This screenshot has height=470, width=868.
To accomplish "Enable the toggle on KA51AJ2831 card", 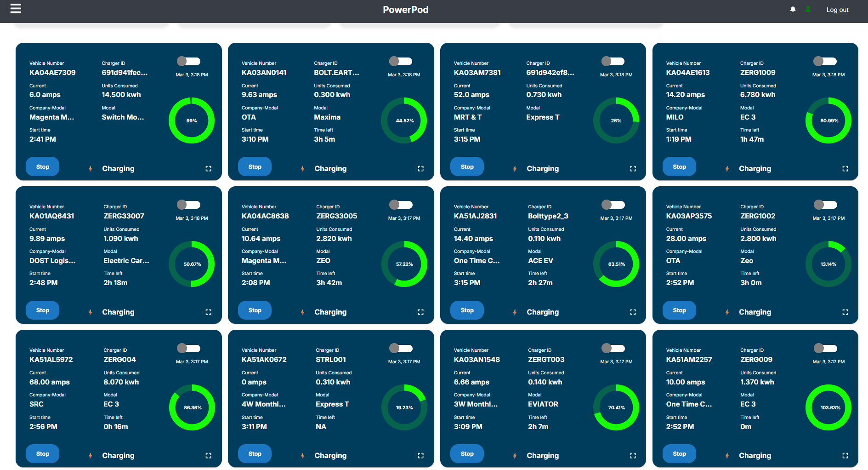I will tap(613, 205).
